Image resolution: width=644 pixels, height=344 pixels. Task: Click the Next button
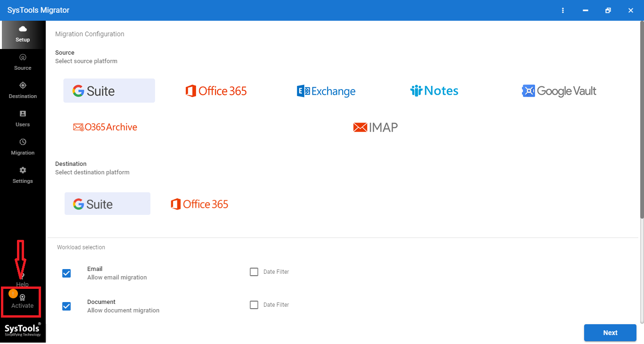(610, 333)
